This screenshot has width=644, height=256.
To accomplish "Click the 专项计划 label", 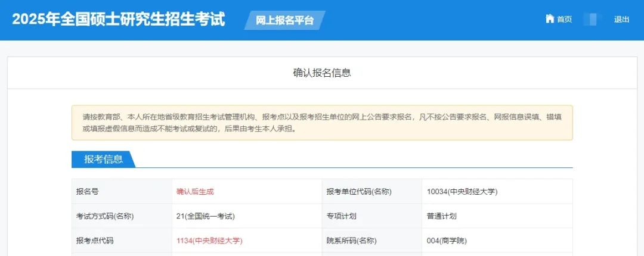I will tap(341, 216).
